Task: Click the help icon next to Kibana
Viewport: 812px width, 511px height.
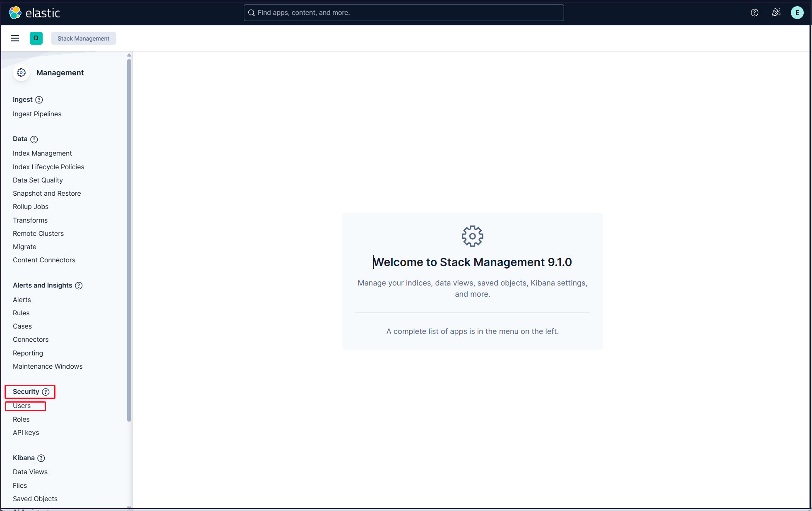Action: 41,458
